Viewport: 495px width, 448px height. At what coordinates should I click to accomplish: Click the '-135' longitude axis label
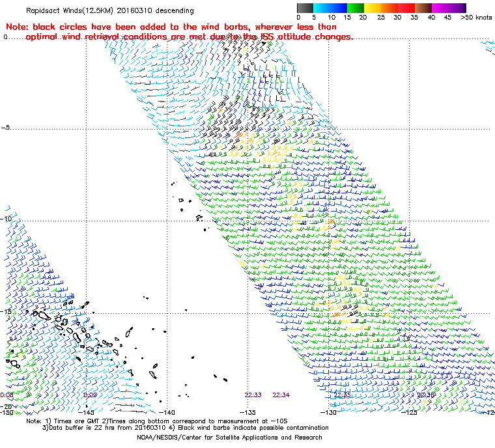pyautogui.click(x=247, y=412)
